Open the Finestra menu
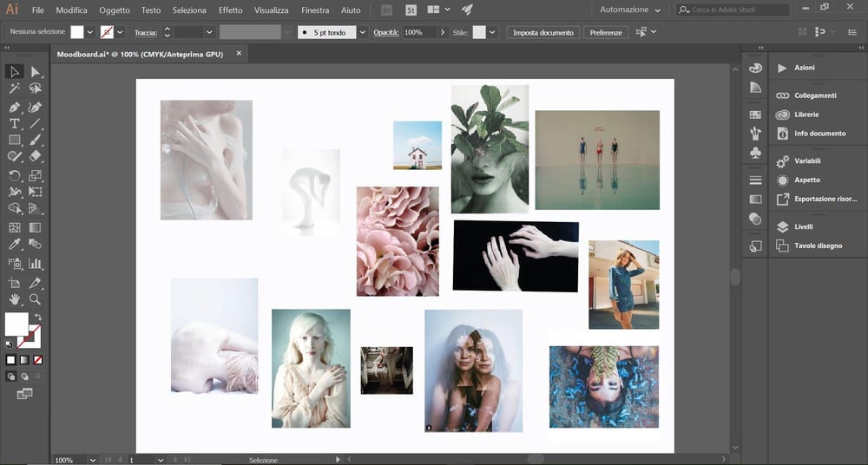This screenshot has width=868, height=465. tap(315, 10)
